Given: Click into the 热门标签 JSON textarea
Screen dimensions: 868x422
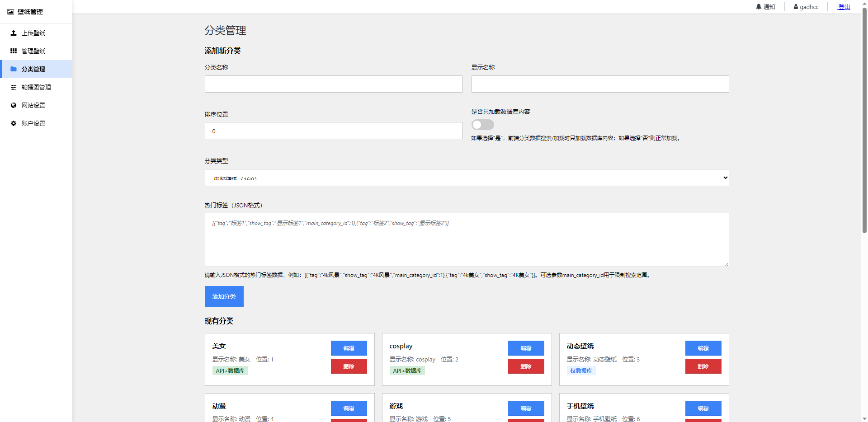Looking at the screenshot, I should (x=467, y=239).
